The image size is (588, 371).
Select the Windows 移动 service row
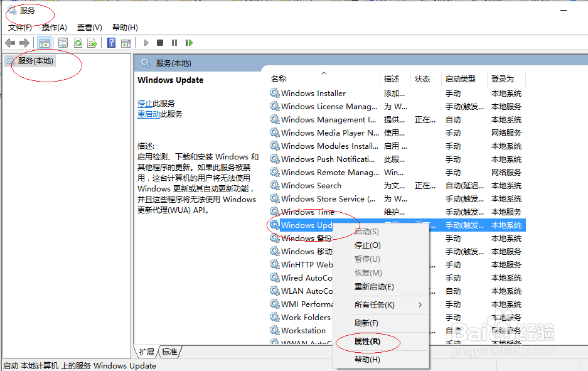(x=307, y=251)
